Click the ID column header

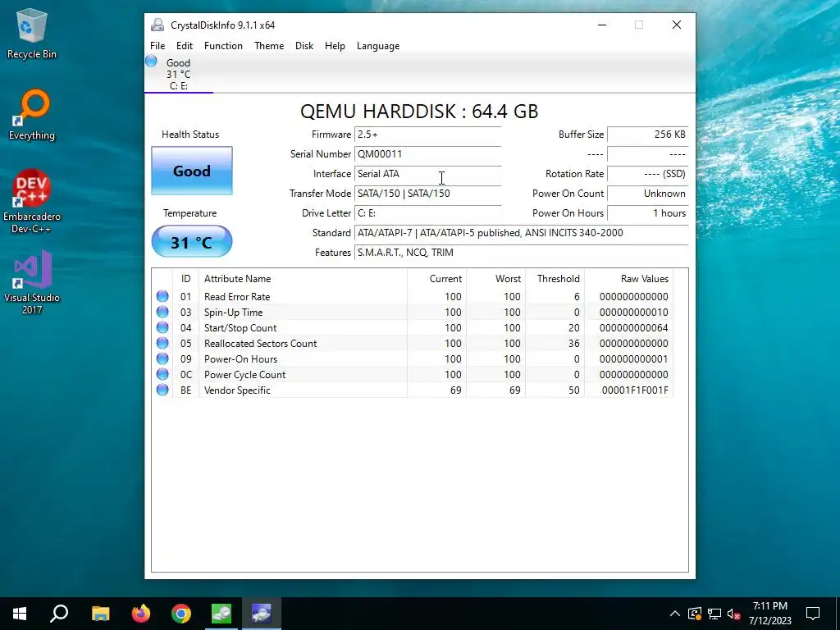186,279
